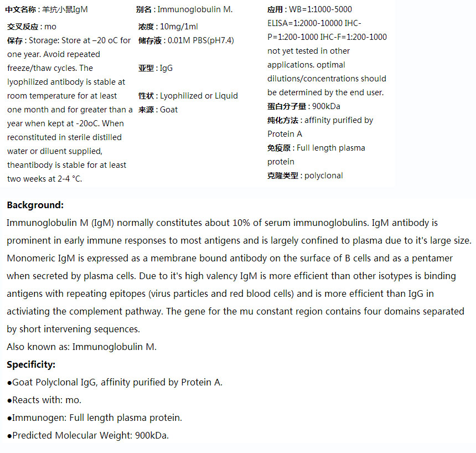The image size is (476, 453).
Task: Click the 克隆类型 label
Action: (282, 176)
